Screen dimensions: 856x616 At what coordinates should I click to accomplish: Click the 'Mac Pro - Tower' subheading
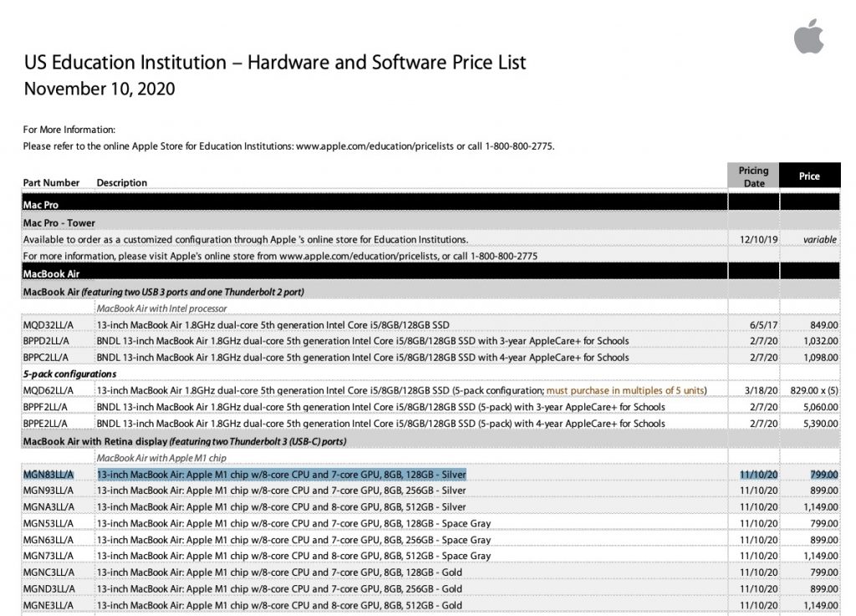tap(59, 223)
